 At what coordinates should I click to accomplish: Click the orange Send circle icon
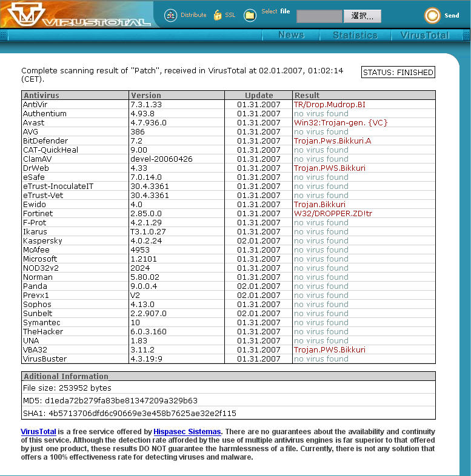click(432, 16)
